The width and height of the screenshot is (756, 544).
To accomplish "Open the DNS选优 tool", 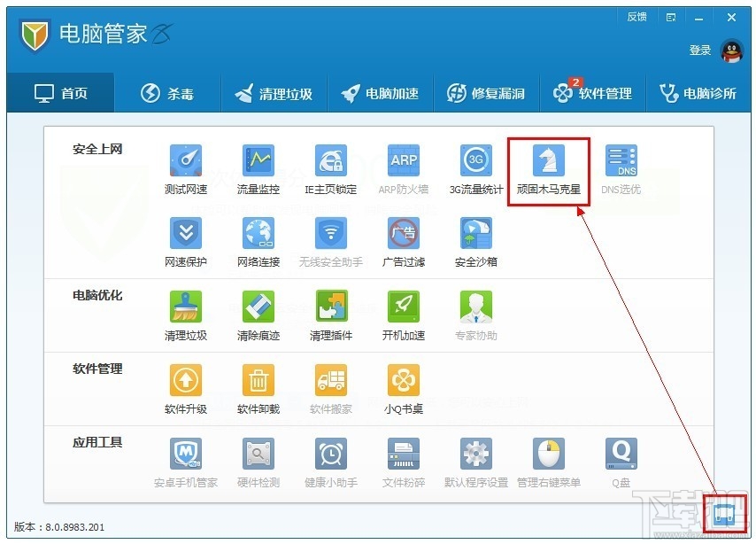I will [x=621, y=169].
